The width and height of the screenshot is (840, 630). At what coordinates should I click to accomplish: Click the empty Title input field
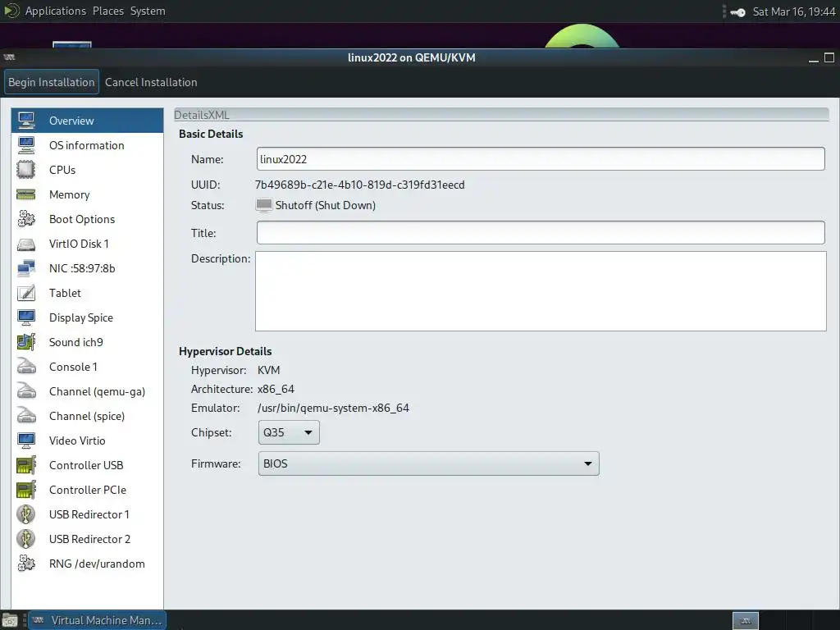click(x=541, y=233)
